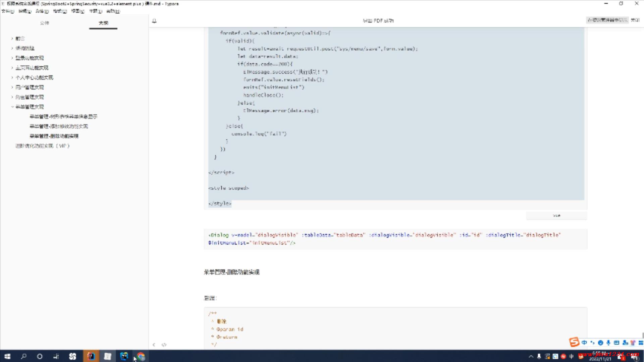644x362 pixels.
Task: Toggle source code mode icon
Action: click(x=164, y=345)
